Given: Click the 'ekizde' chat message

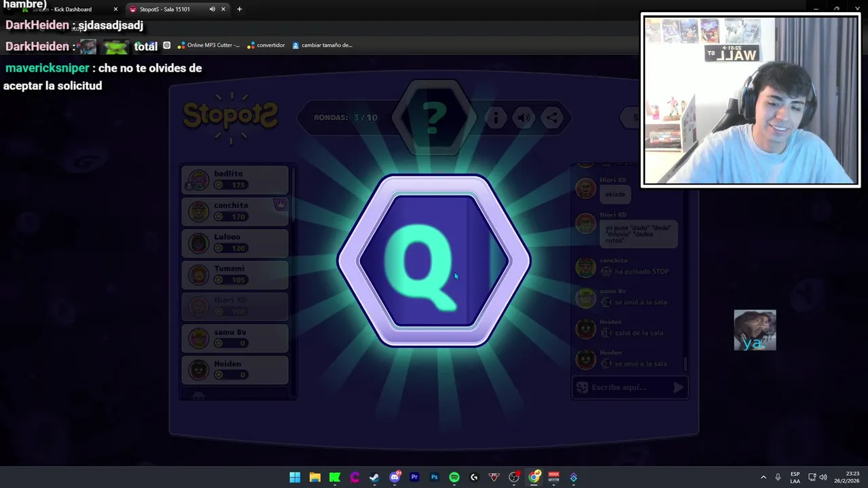Looking at the screenshot, I should [615, 195].
